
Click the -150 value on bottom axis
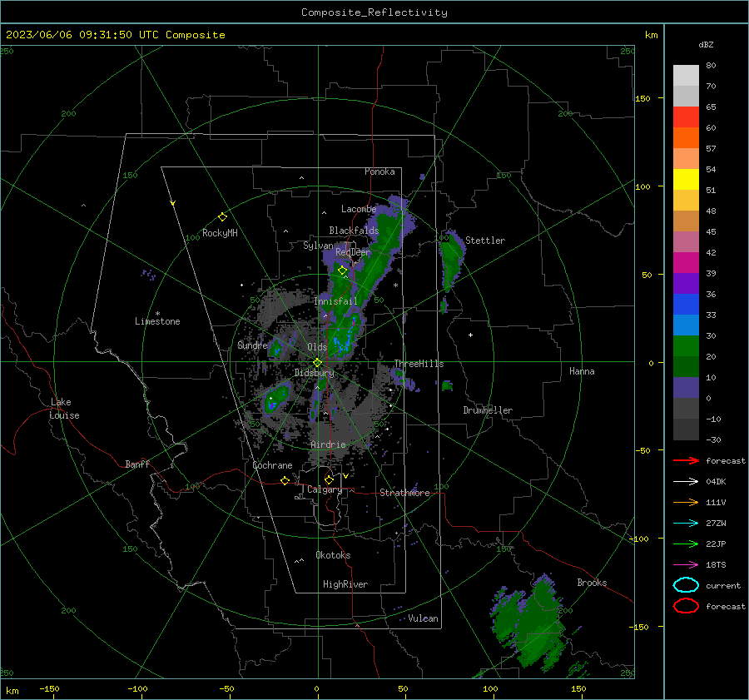(x=49, y=688)
